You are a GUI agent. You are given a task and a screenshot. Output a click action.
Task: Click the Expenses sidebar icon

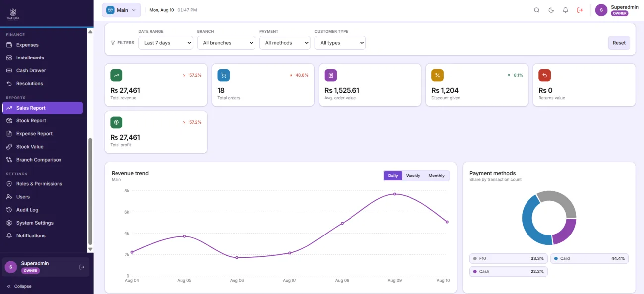(x=9, y=45)
